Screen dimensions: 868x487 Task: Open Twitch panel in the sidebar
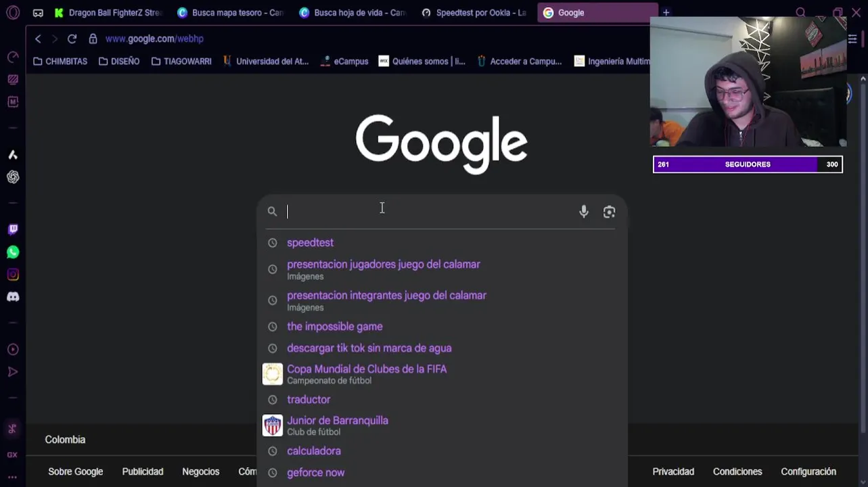pyautogui.click(x=13, y=230)
